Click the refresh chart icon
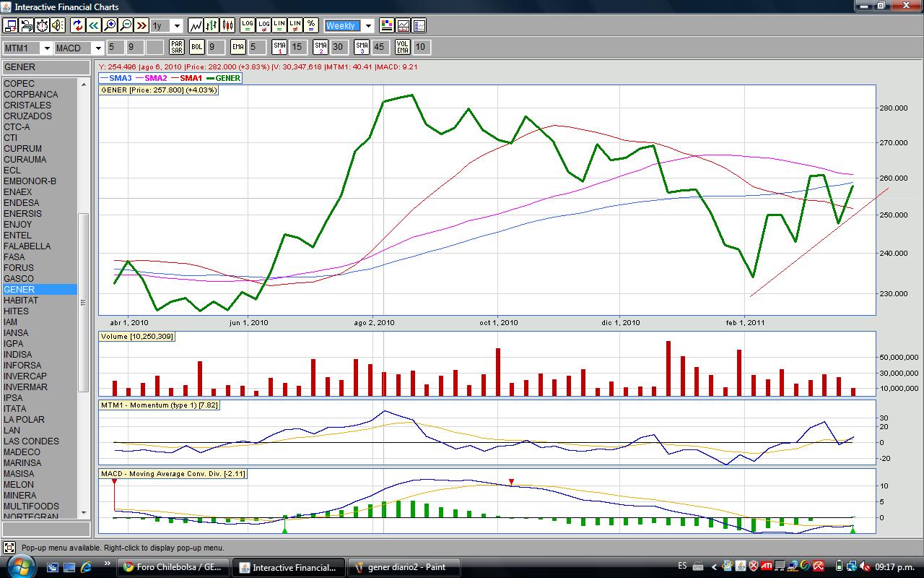Image resolution: width=924 pixels, height=578 pixels. coord(78,25)
